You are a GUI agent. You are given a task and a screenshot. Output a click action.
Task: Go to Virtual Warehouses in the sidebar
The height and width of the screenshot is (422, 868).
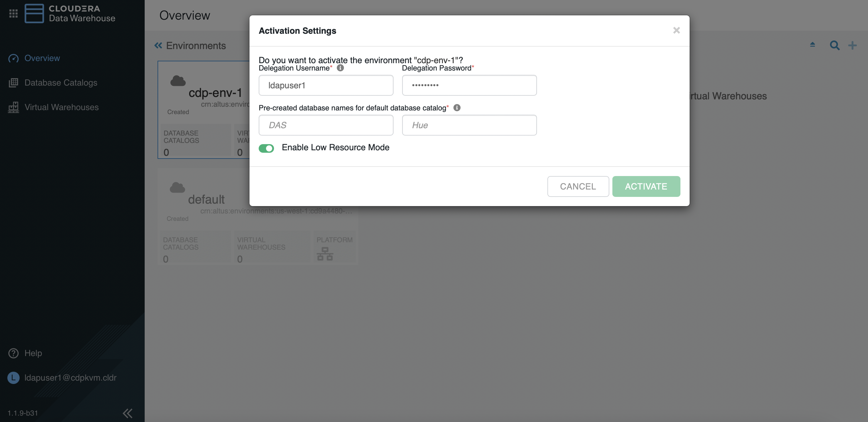click(x=61, y=107)
